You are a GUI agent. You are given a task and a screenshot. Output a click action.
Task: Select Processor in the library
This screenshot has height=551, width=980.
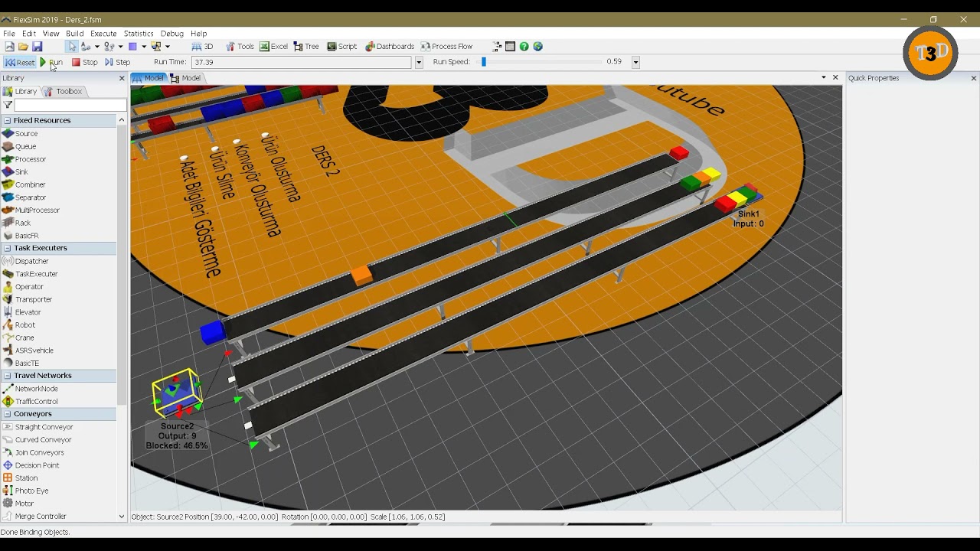click(24, 159)
